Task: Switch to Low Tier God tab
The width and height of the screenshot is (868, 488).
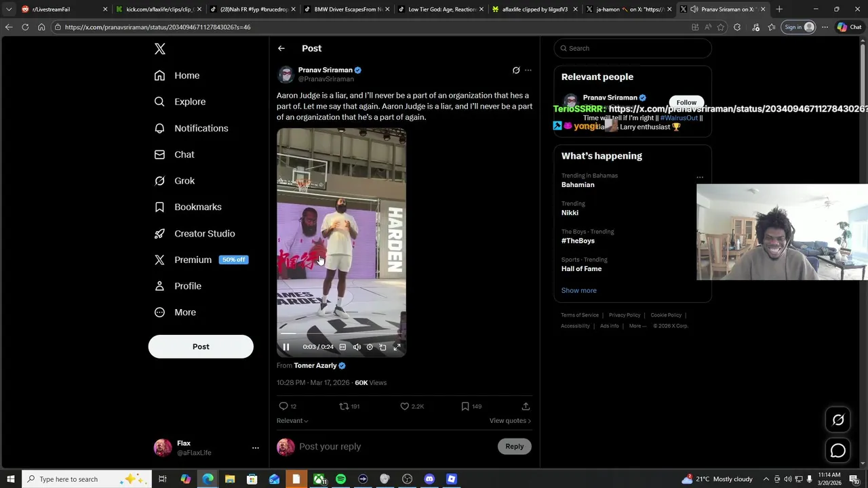Action: pos(439,9)
